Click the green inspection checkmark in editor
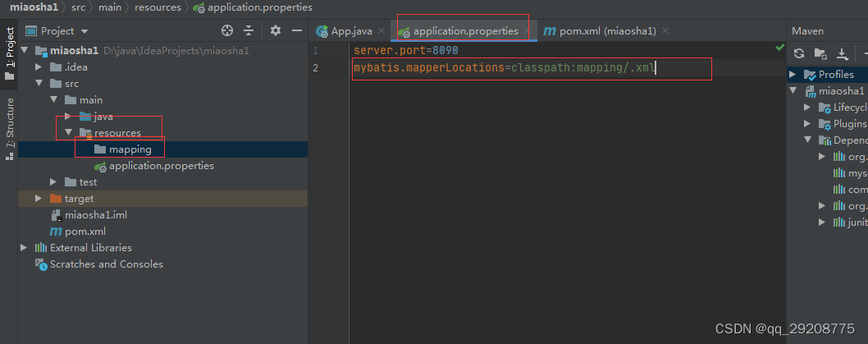This screenshot has width=868, height=344. tap(780, 48)
